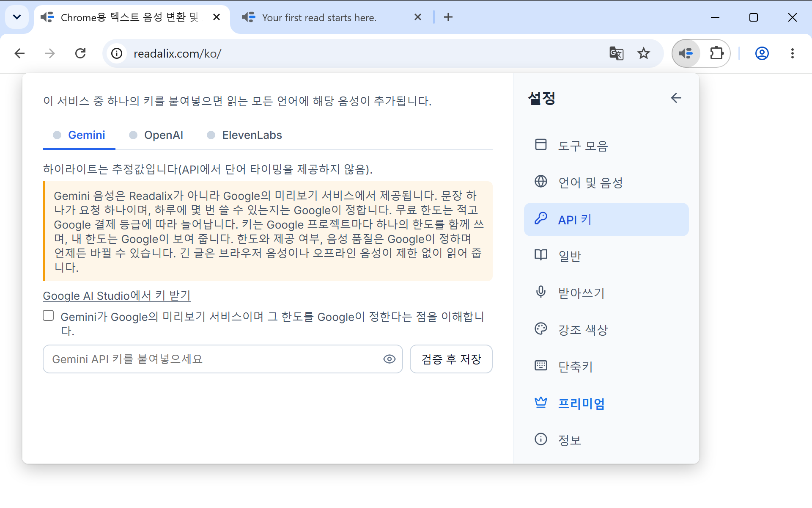
Task: Open the Google AI Studio에서 키 받기 link
Action: (117, 295)
